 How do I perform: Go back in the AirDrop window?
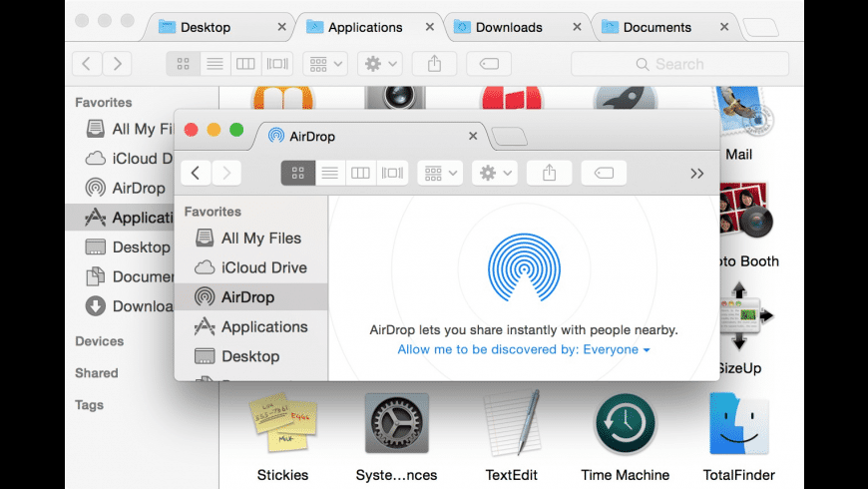tap(196, 173)
